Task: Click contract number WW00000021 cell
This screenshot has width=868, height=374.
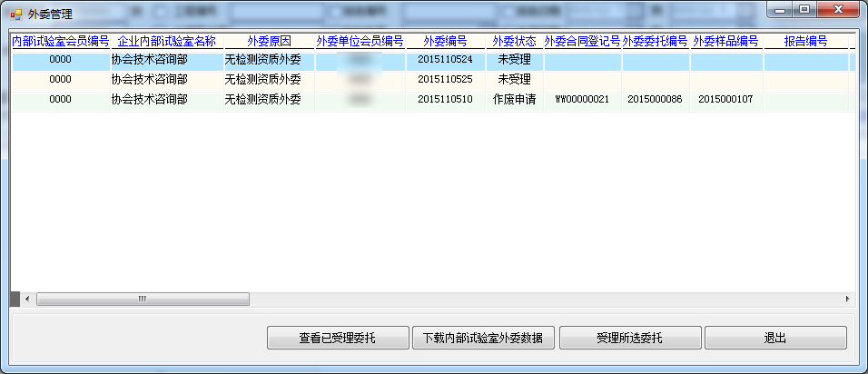Action: pyautogui.click(x=582, y=100)
